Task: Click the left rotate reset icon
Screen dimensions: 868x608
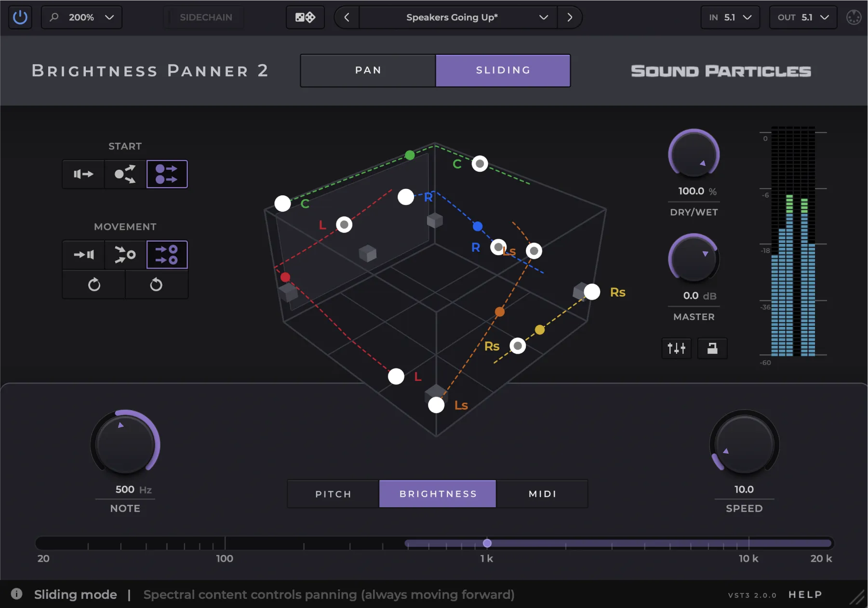Action: tap(94, 284)
